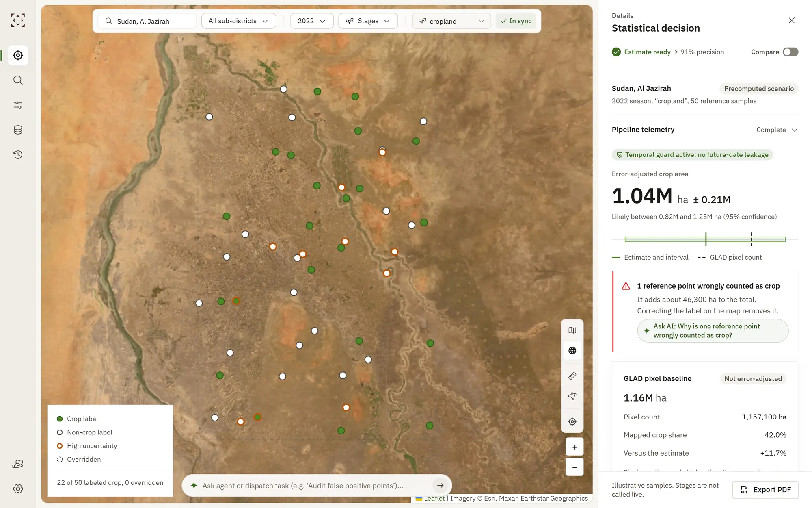
Task: Click the Overridden legend entry
Action: [79, 459]
